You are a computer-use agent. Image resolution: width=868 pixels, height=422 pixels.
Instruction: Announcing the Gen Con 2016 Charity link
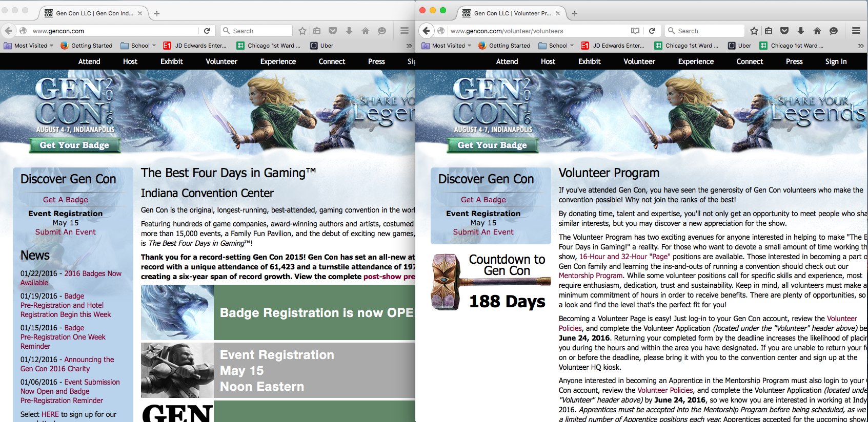coord(67,364)
